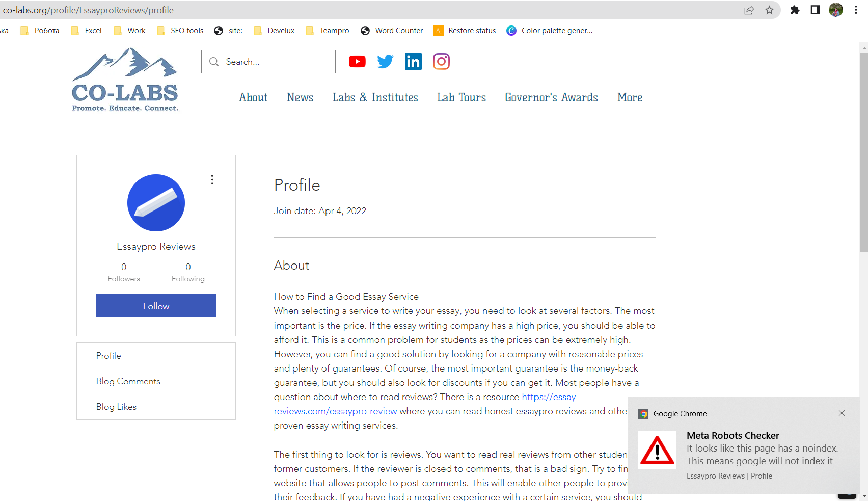
Task: Bookmark this page with the star icon
Action: (769, 10)
